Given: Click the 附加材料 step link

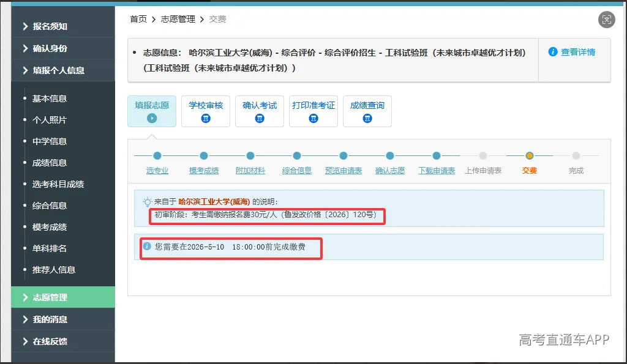Looking at the screenshot, I should click(x=250, y=171).
